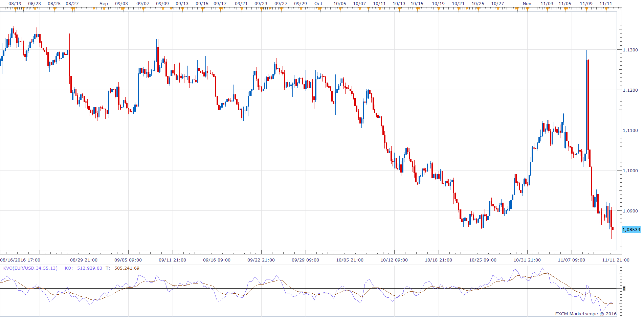The image size is (644, 317).
Task: Select the orange marker below 10/13
Action: [399, 9]
